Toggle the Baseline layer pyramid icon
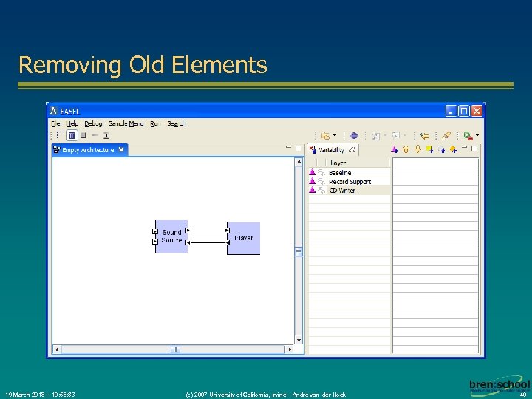 [312, 172]
